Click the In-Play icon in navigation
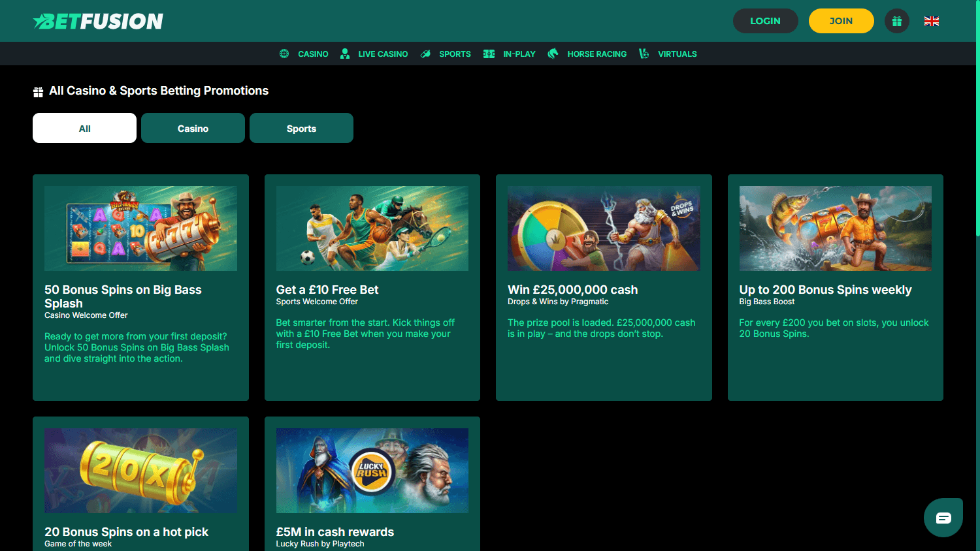 pyautogui.click(x=489, y=54)
